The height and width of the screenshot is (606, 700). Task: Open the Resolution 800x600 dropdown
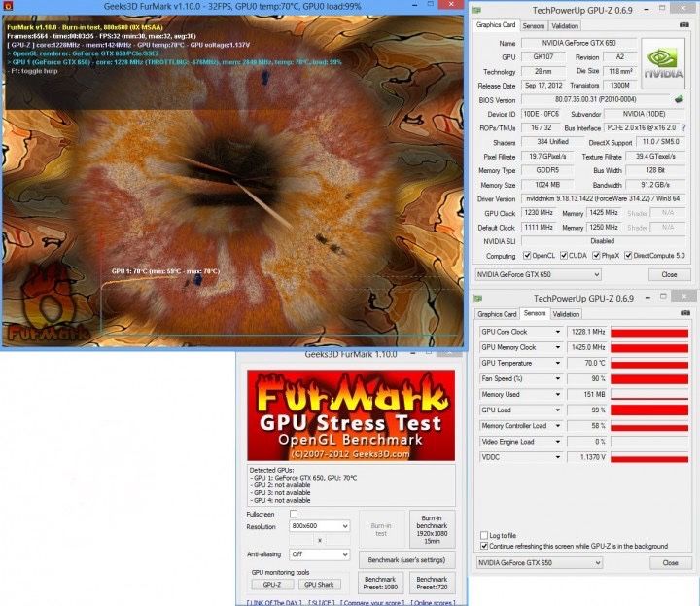pyautogui.click(x=319, y=526)
